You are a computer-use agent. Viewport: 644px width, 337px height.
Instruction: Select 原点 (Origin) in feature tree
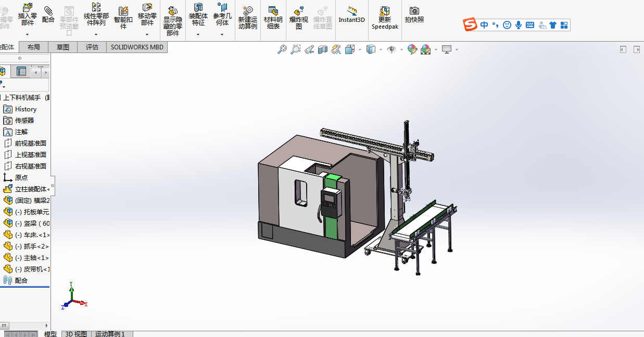21,178
